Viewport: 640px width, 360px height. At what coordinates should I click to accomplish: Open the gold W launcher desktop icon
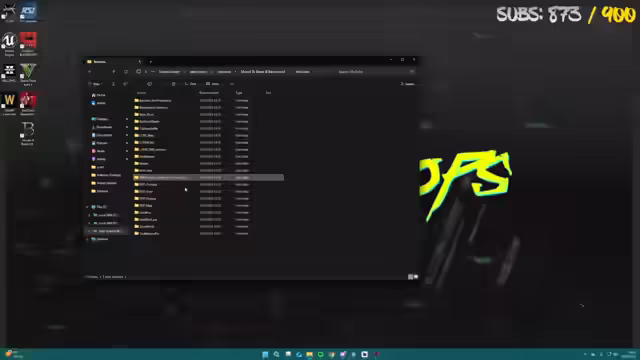(9, 104)
